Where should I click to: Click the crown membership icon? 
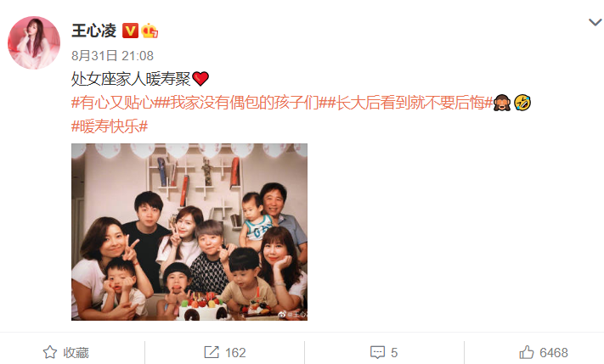pos(150,31)
